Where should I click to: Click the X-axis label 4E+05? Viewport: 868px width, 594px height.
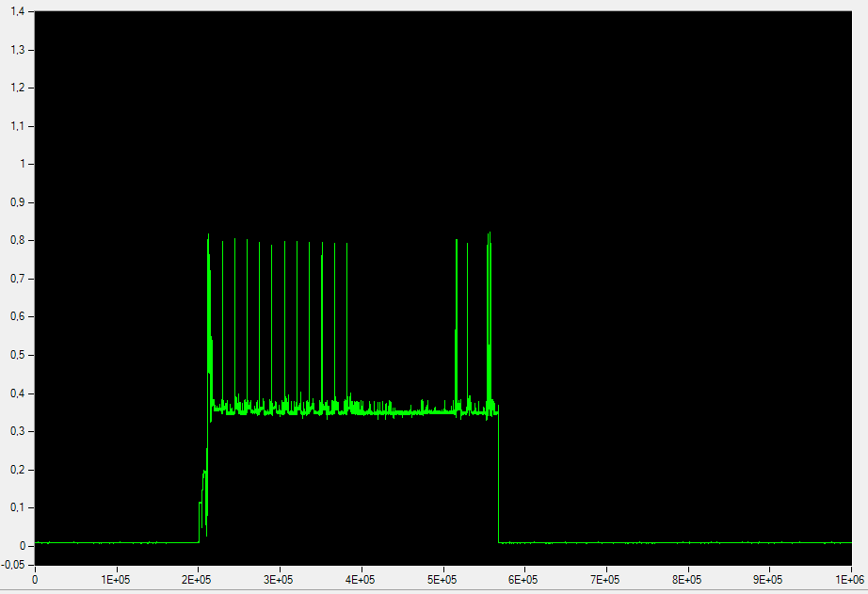(360, 580)
